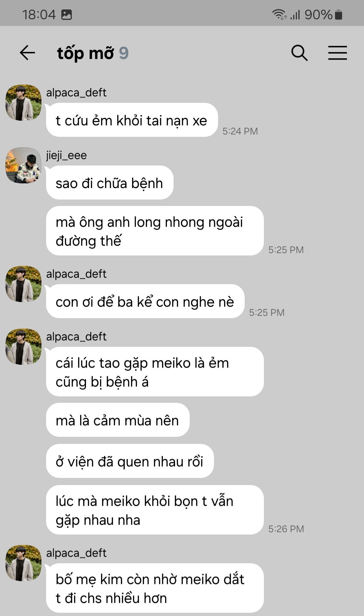Open the chat search magnifier icon
Image resolution: width=364 pixels, height=616 pixels.
point(299,53)
